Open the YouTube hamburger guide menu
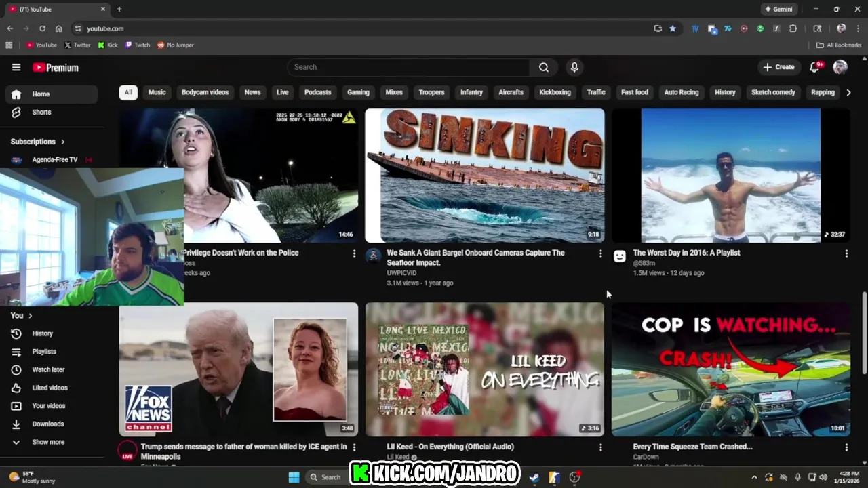The width and height of the screenshot is (868, 488). [x=16, y=67]
